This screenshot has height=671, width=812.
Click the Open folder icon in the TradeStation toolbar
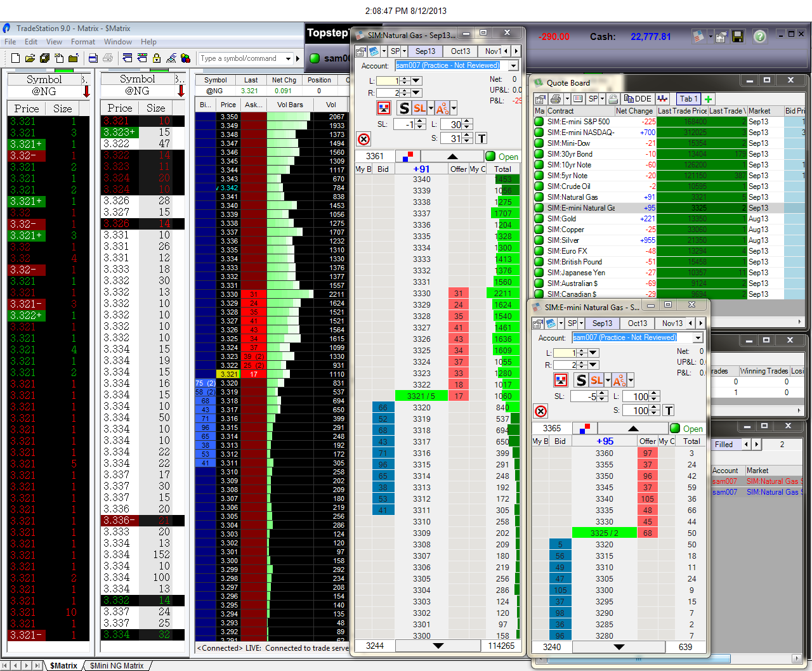point(30,58)
